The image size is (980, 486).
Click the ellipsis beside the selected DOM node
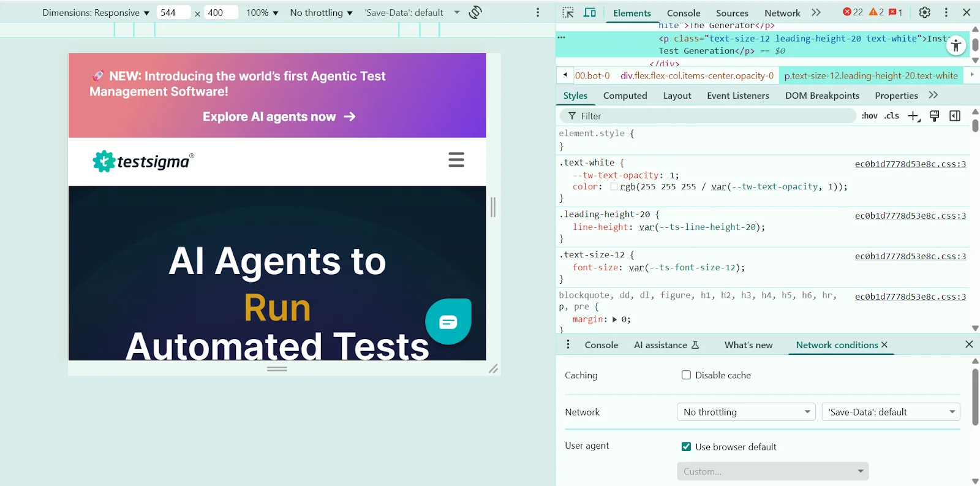pos(561,37)
